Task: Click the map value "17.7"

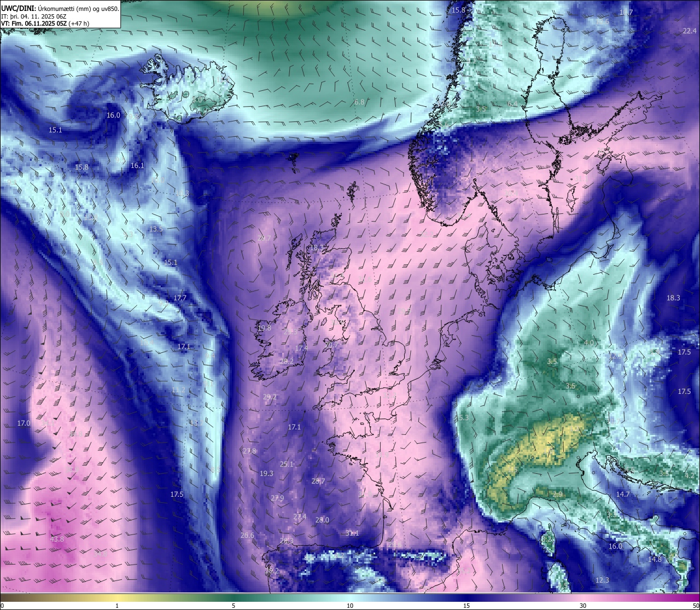Action: (x=180, y=298)
